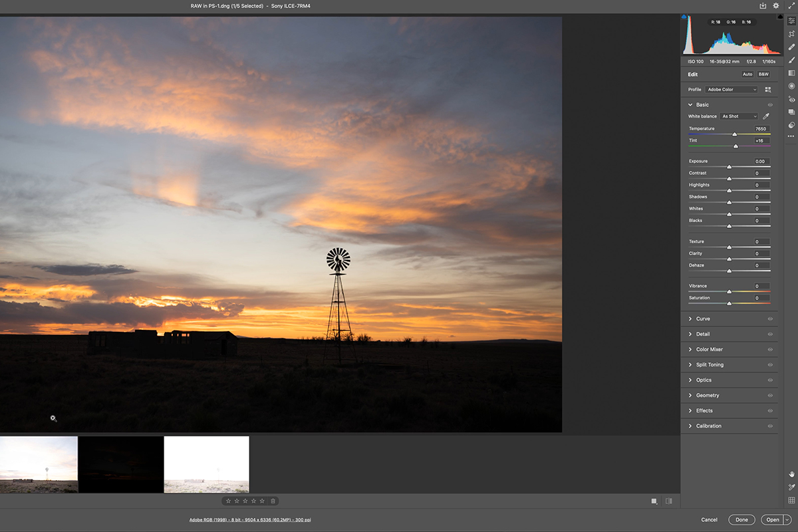The height and width of the screenshot is (532, 798).
Task: Open the Masking tool
Action: 791,61
